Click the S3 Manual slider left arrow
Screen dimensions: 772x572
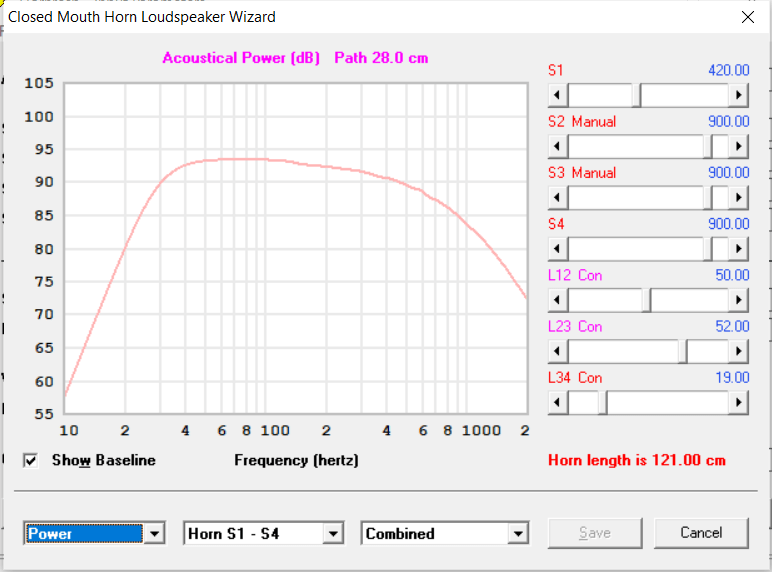point(558,197)
